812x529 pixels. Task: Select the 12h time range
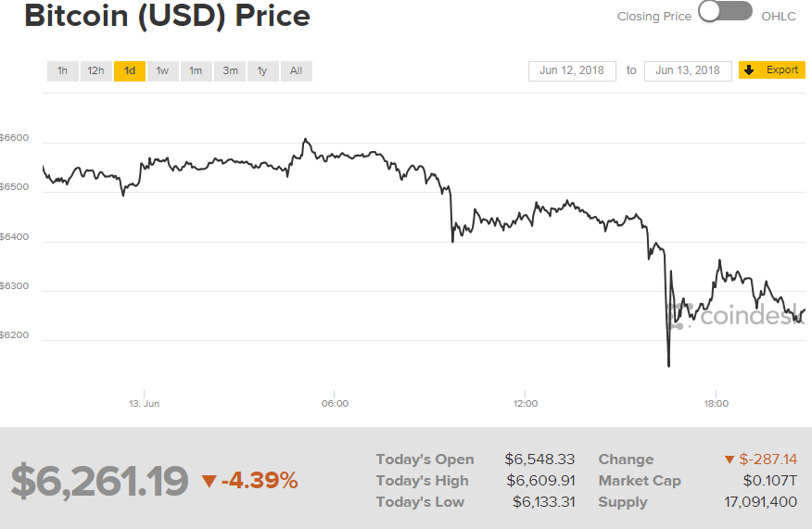[95, 71]
